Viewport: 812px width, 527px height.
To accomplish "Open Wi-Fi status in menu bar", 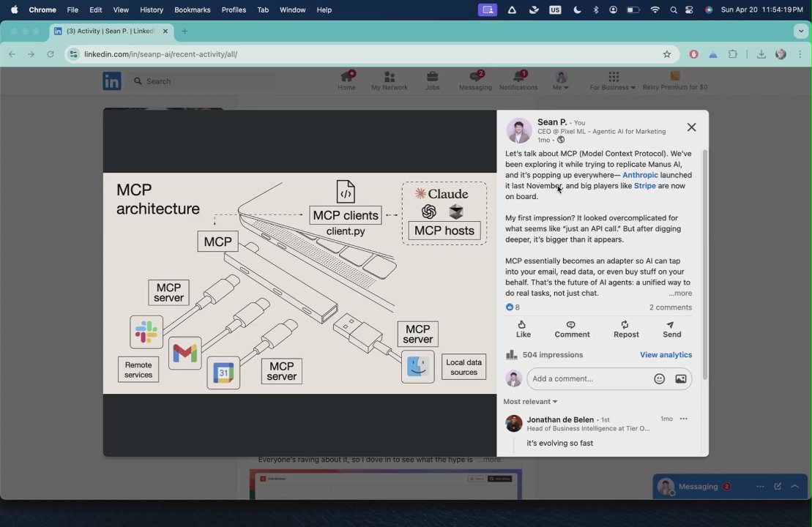I will coord(655,10).
